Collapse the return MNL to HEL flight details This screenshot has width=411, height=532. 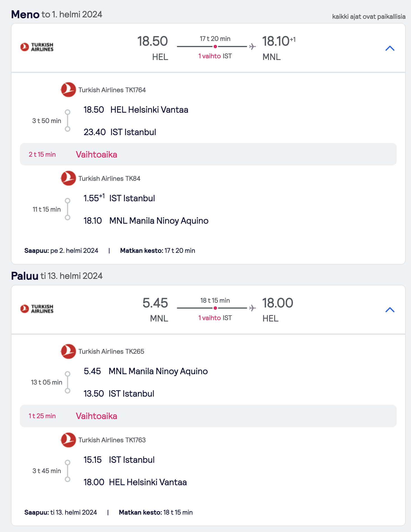pyautogui.click(x=390, y=310)
